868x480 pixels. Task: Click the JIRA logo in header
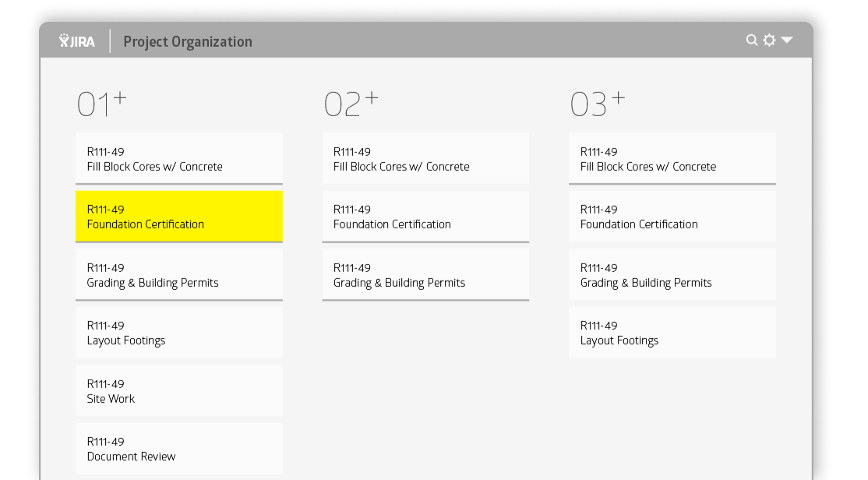tap(77, 41)
